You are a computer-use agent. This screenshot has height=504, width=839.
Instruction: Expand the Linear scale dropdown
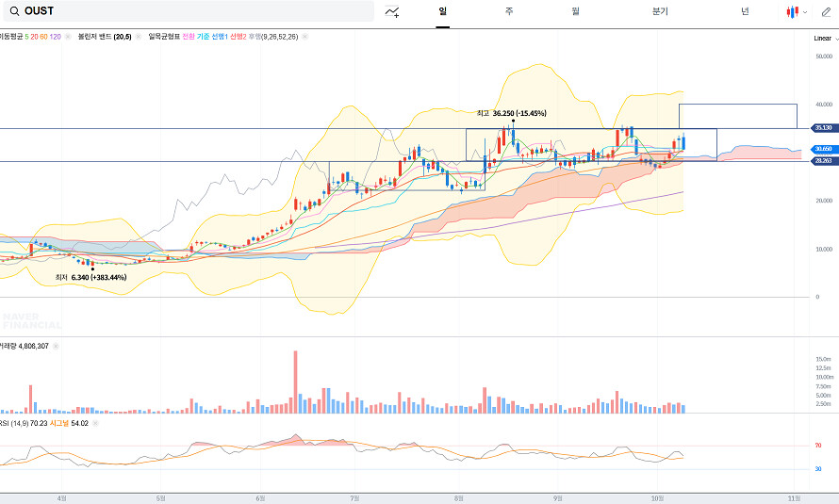point(826,39)
